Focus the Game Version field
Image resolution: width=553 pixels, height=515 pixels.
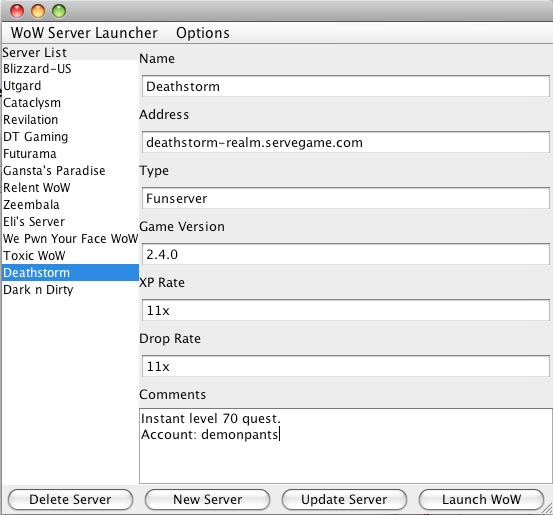coord(346,254)
